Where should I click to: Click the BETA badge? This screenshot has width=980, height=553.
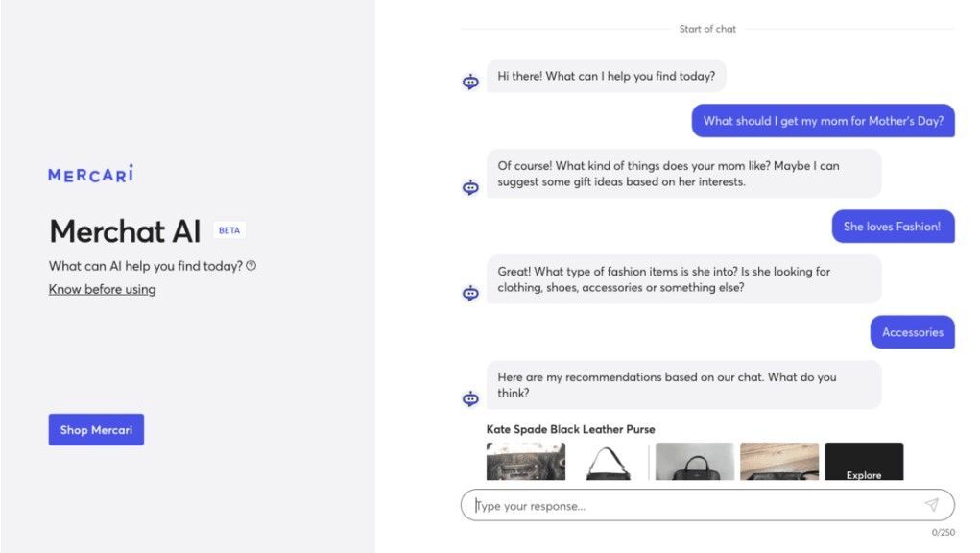[229, 230]
